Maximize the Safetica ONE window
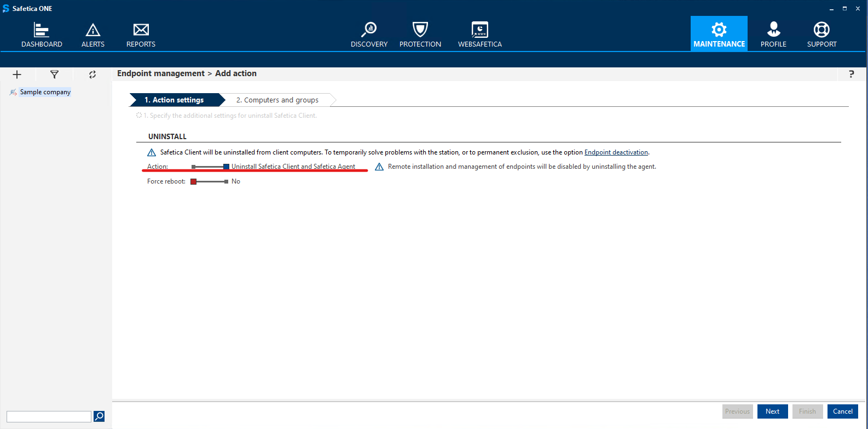This screenshot has width=868, height=429. click(x=844, y=8)
